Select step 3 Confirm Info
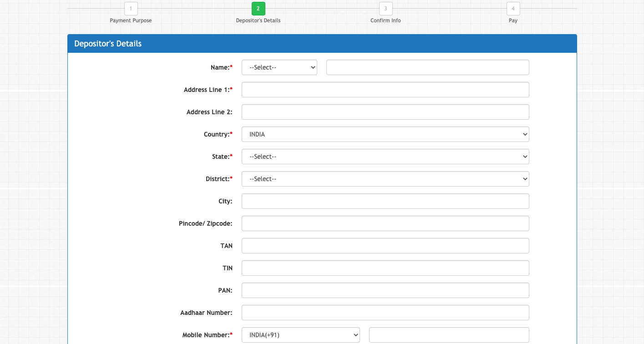Viewport: 644px width, 344px height. tap(385, 9)
